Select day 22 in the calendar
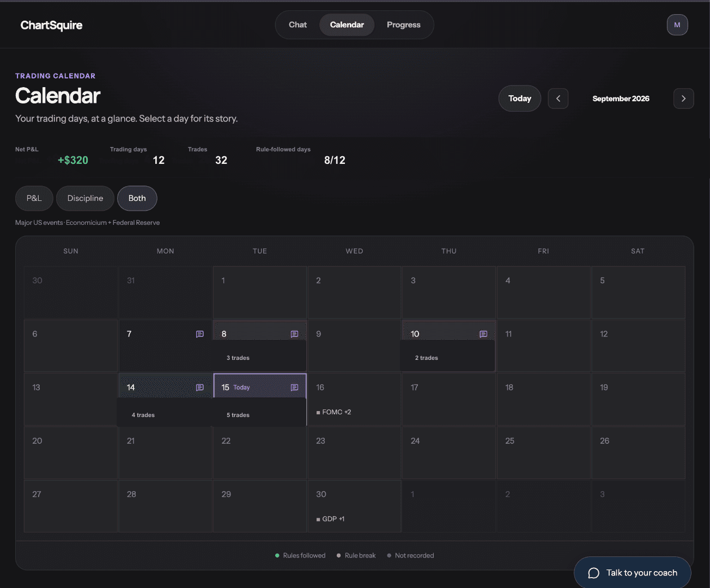 (260, 452)
